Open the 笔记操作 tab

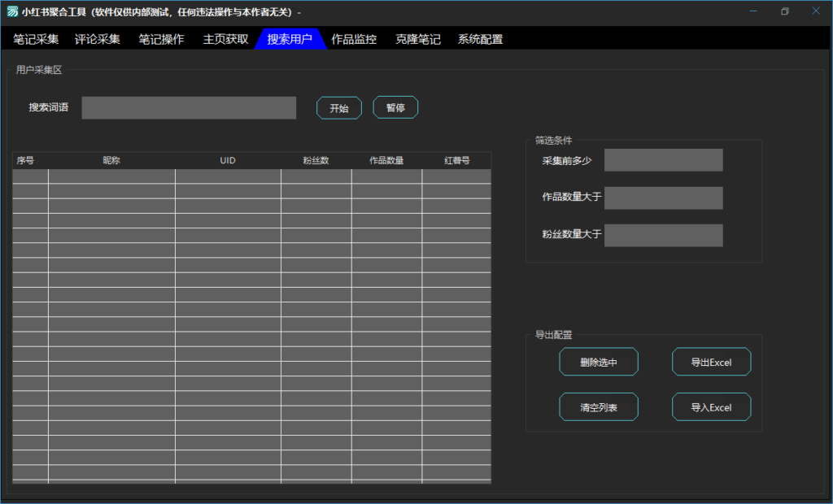[162, 39]
